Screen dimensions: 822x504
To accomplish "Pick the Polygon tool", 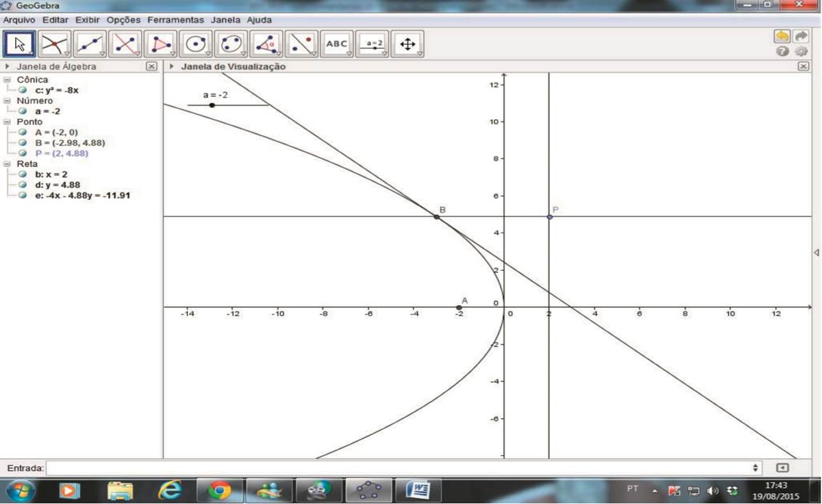I will click(160, 44).
